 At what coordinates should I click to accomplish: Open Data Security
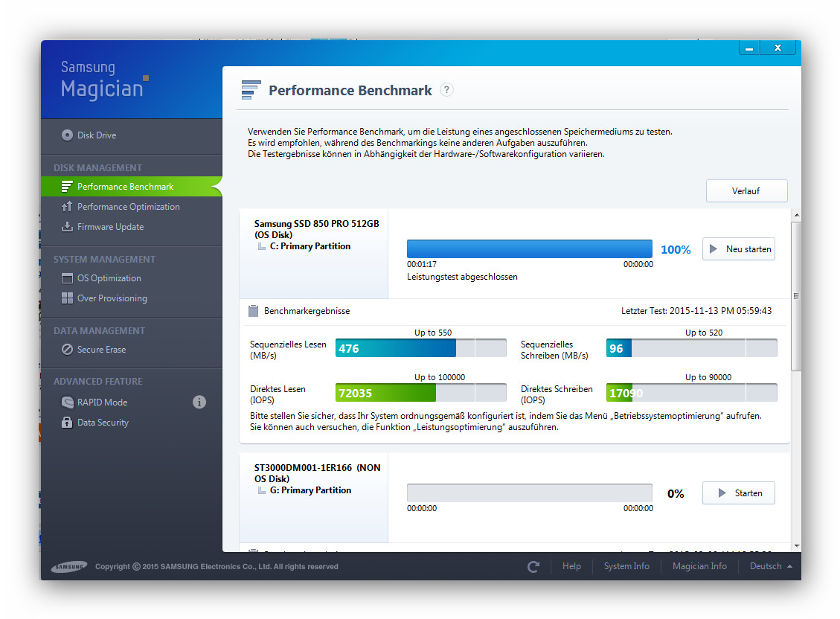(x=103, y=423)
